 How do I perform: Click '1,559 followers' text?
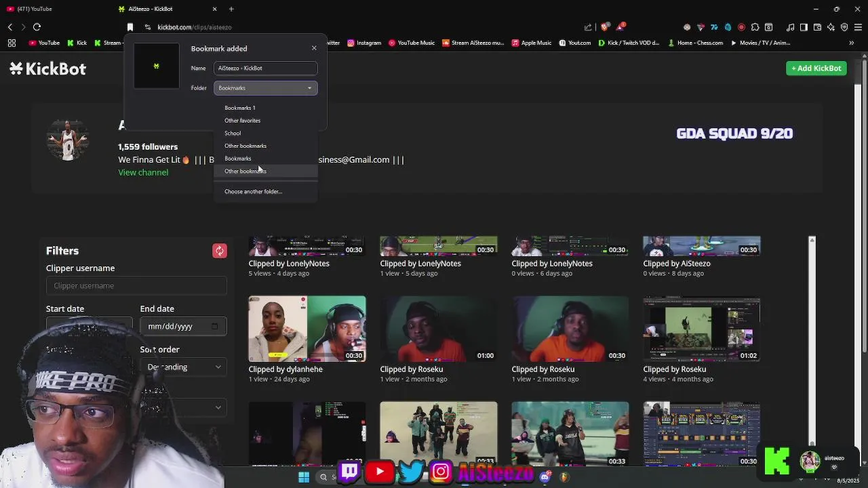pos(148,146)
